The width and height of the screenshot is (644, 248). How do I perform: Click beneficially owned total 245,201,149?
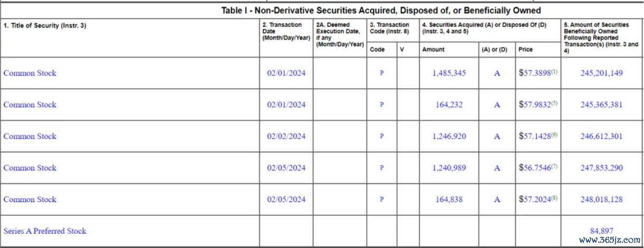(601, 73)
